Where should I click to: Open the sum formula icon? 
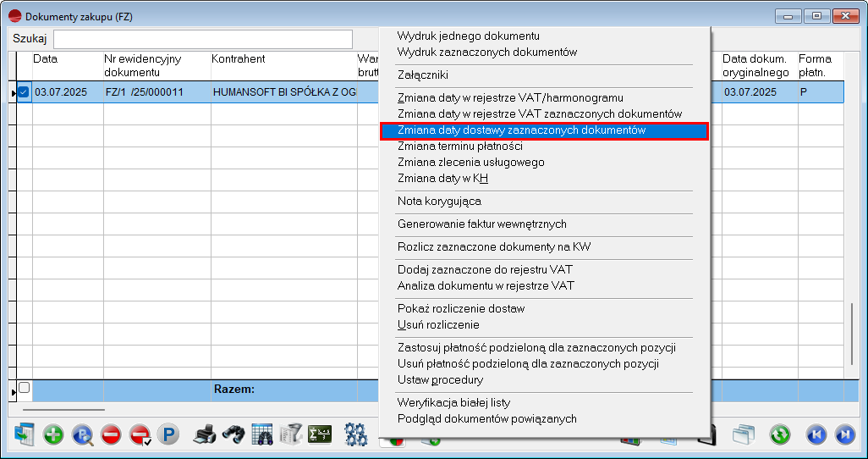pos(320,434)
